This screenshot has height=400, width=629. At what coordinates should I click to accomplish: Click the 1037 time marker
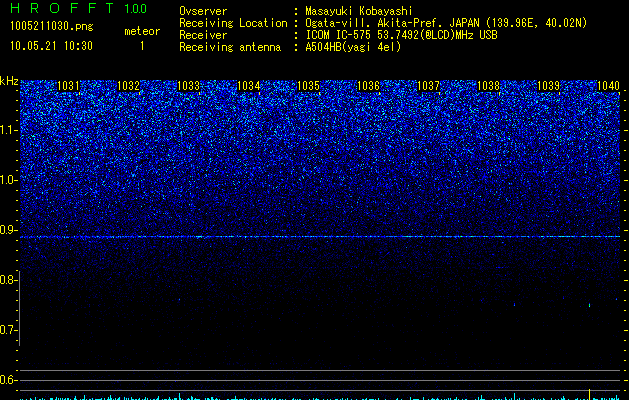pyautogui.click(x=428, y=86)
